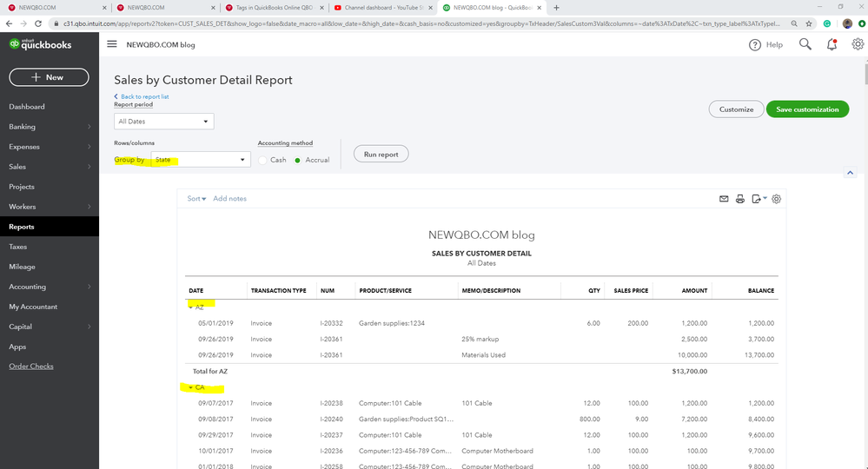Open report settings gear icon
The width and height of the screenshot is (868, 469).
(777, 199)
